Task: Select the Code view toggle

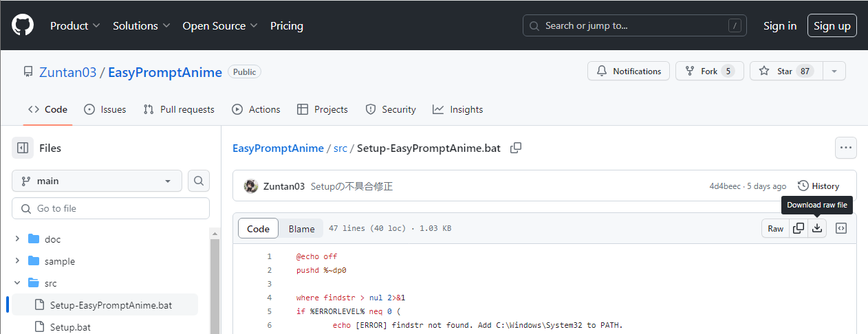Action: point(258,229)
